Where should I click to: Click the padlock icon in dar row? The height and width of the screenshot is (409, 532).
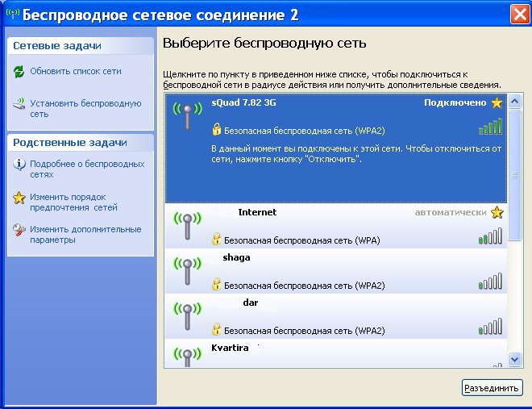(217, 329)
